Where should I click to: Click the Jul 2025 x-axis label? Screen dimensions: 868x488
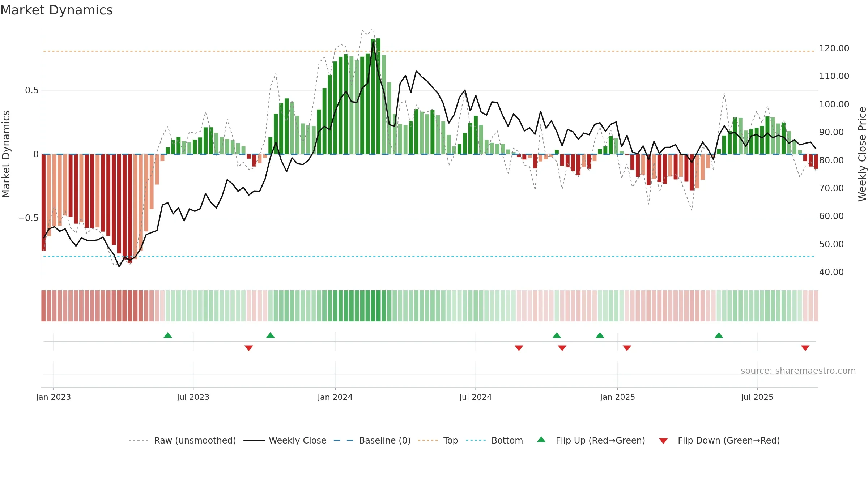[x=757, y=397]
